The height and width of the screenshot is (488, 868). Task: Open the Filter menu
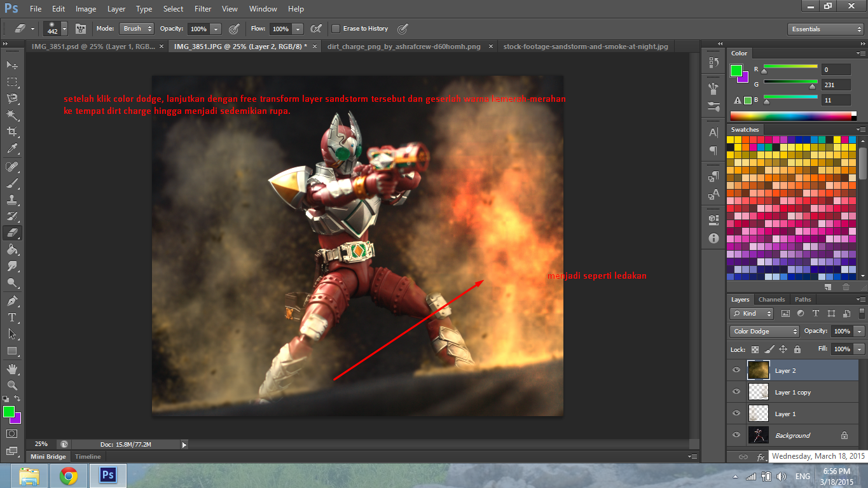point(202,8)
